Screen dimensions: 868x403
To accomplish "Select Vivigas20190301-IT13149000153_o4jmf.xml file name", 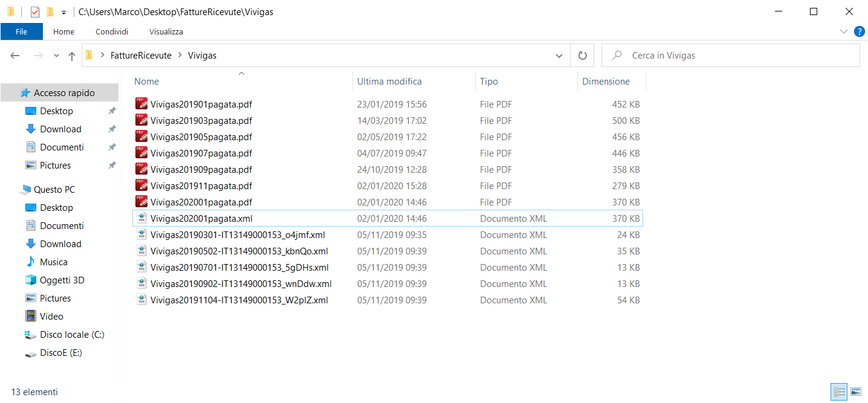I will [238, 234].
